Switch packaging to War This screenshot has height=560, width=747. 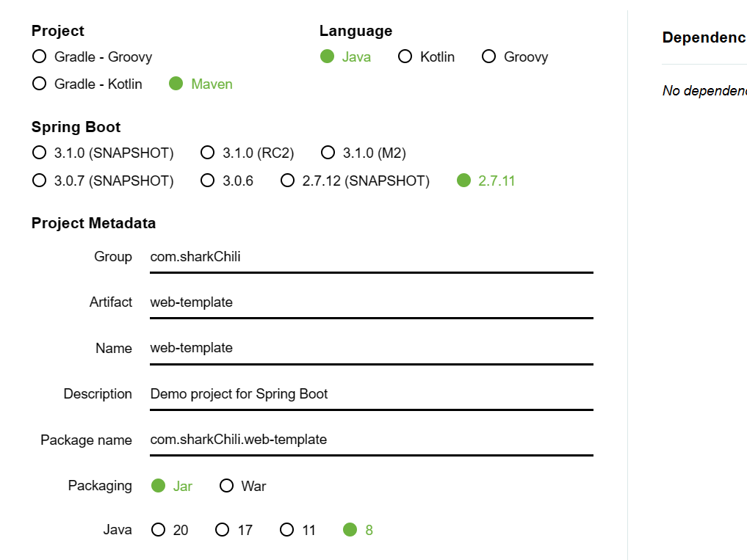pyautogui.click(x=227, y=486)
